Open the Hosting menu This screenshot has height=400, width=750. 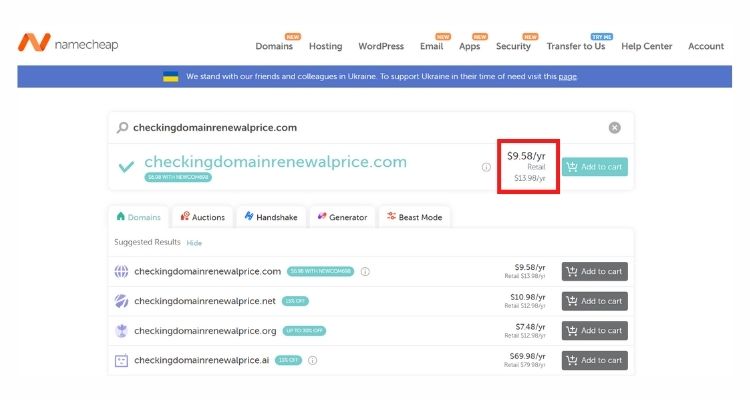(325, 46)
